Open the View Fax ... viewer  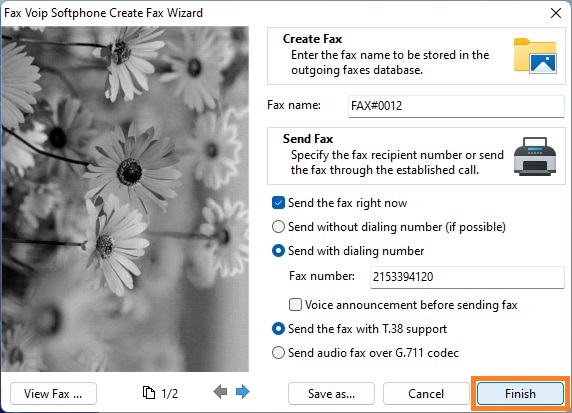coord(53,393)
